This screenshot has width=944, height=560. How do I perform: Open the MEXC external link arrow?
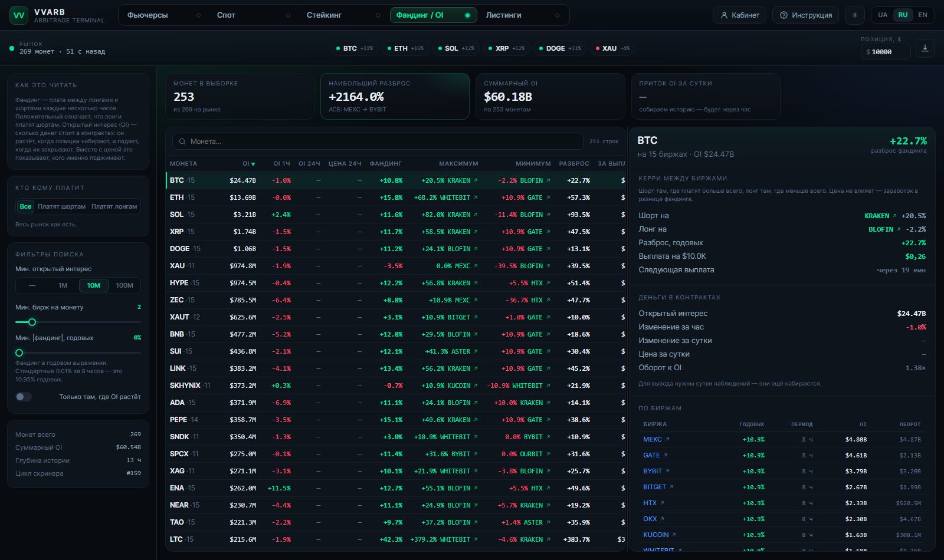(667, 440)
